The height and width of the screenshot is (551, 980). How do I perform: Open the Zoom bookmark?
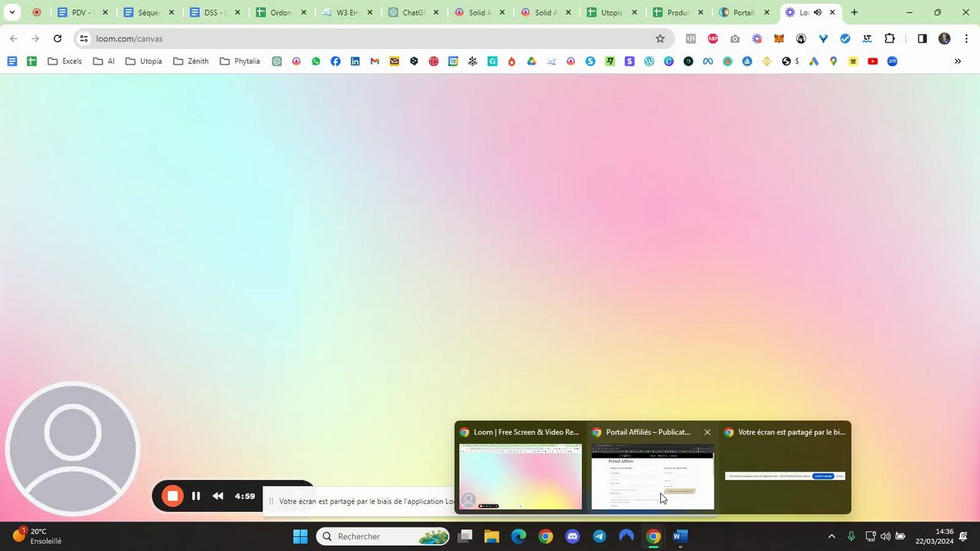click(892, 61)
